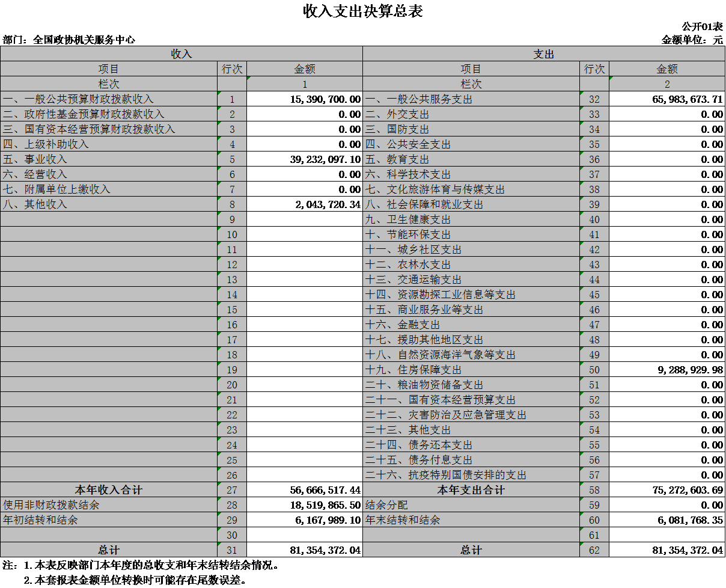Select cell 十五、商业服务业等支出
The image size is (726, 588).
coord(471,310)
